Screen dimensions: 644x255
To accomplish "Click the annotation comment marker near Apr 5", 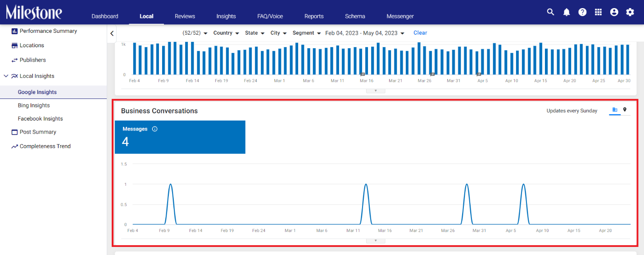I will (479, 74).
